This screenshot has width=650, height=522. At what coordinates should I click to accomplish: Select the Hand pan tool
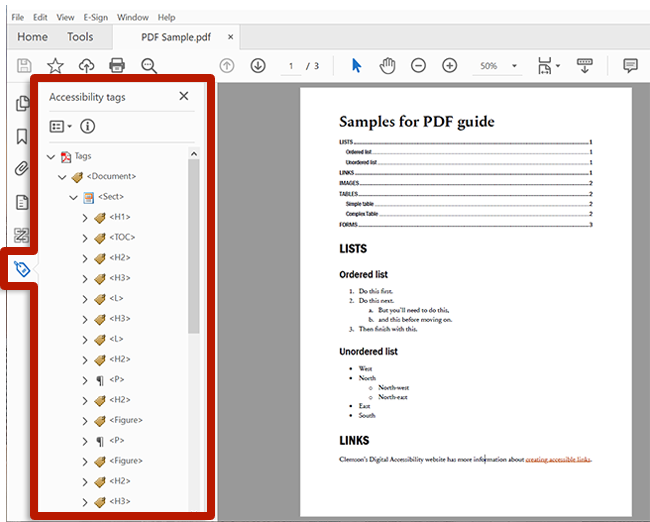click(x=387, y=66)
